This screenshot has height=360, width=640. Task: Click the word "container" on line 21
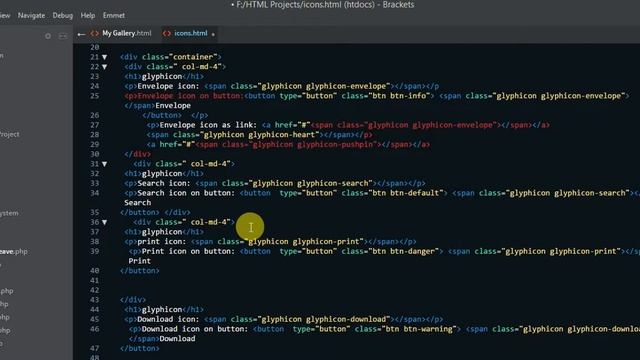pos(193,57)
